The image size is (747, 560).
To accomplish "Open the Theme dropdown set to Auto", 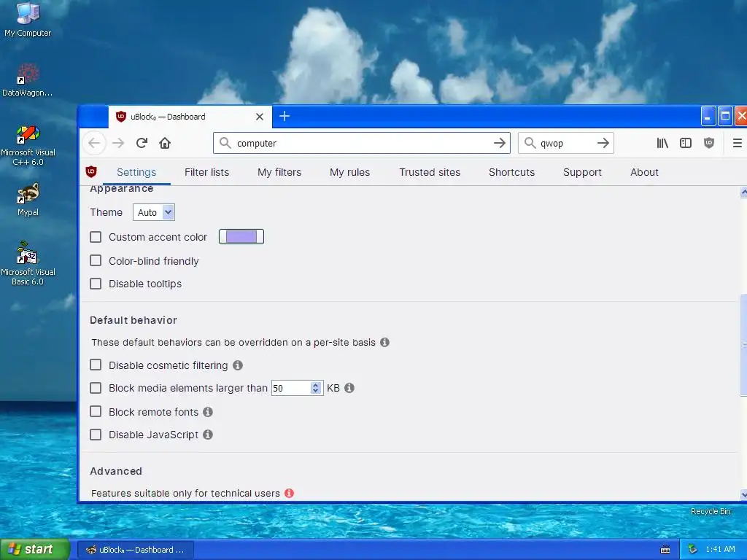I will 154,212.
